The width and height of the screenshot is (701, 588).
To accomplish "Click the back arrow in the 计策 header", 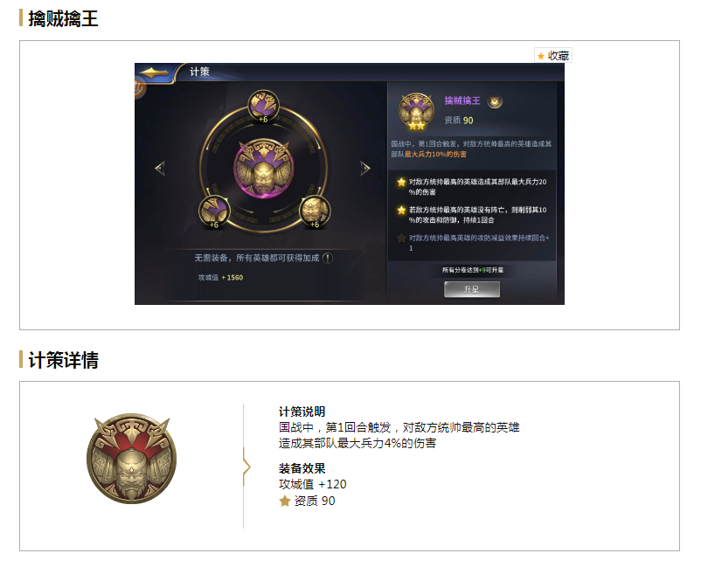I will tap(153, 73).
